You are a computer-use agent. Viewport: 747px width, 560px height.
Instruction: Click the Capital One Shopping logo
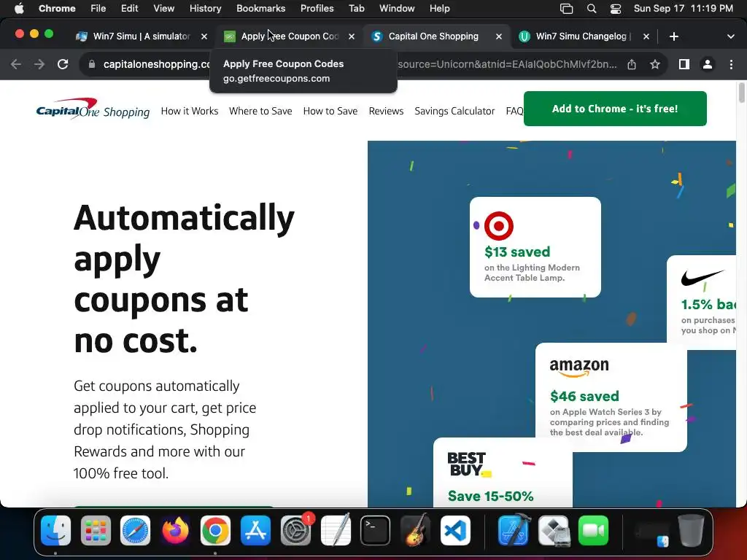click(x=93, y=109)
